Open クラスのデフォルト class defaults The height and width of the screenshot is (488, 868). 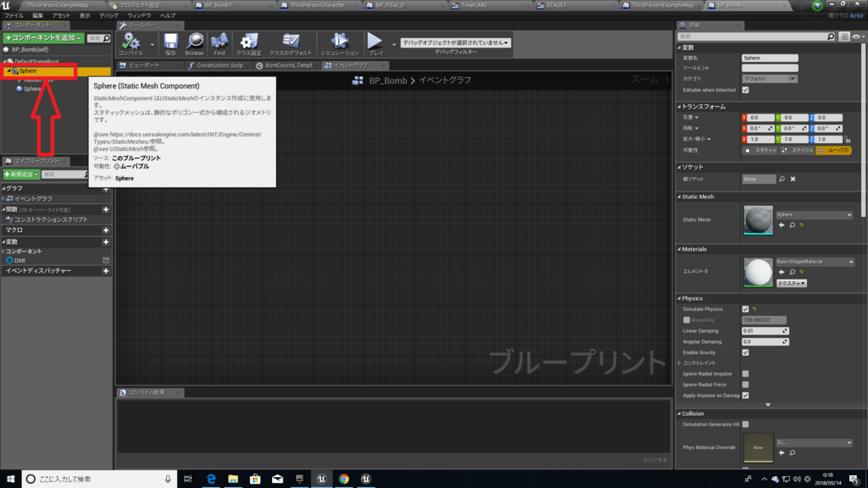coord(290,44)
